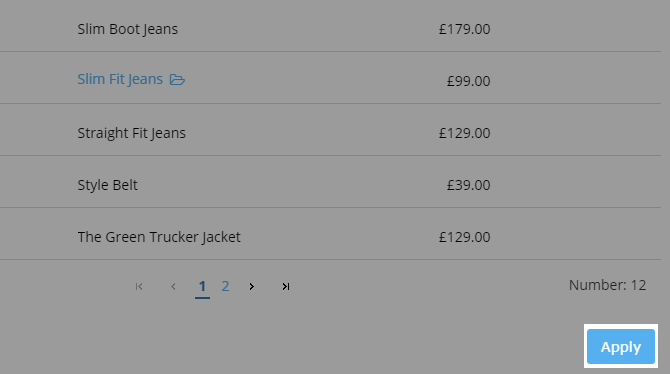Go to first page using pagination icon
This screenshot has height=374, width=670.
[x=139, y=286]
